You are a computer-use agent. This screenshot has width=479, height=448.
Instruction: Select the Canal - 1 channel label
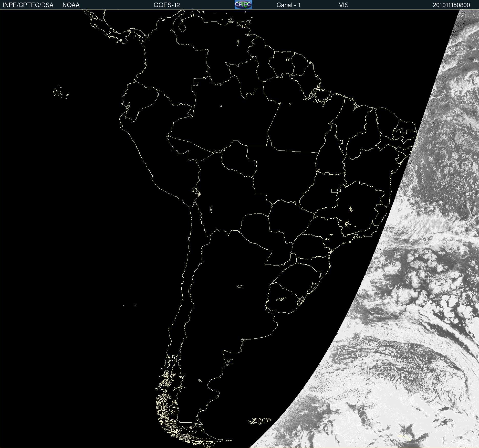click(288, 5)
